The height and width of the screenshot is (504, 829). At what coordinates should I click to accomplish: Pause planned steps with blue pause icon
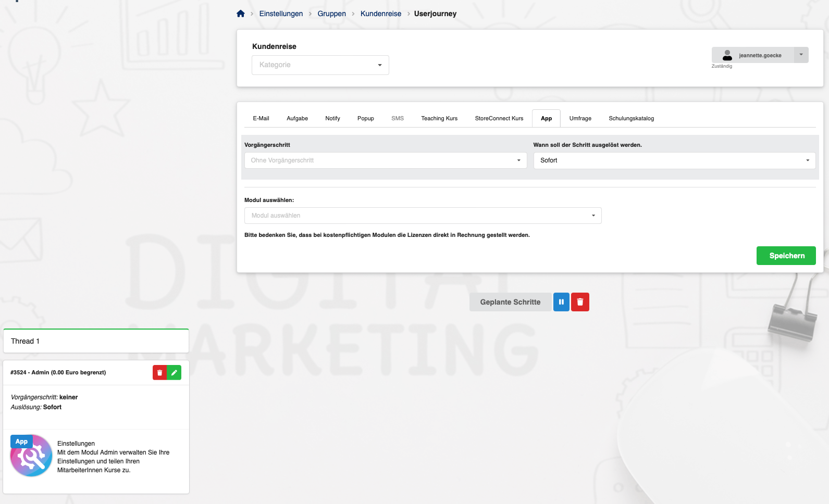coord(561,302)
